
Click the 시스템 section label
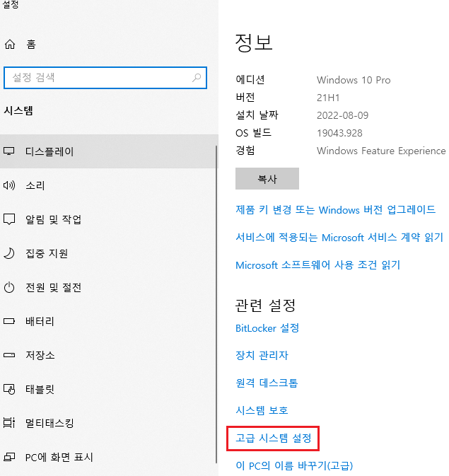(18, 110)
